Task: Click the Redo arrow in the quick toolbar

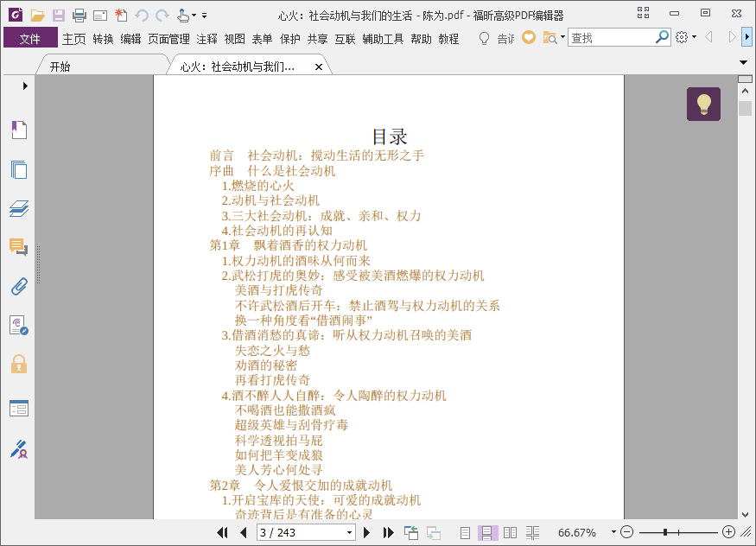Action: 162,16
